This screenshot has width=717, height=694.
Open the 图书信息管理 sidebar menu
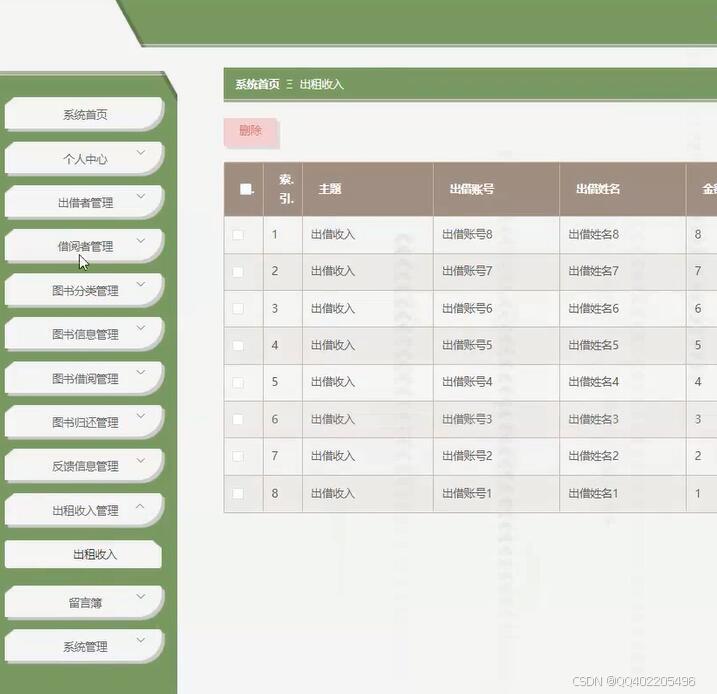click(84, 334)
